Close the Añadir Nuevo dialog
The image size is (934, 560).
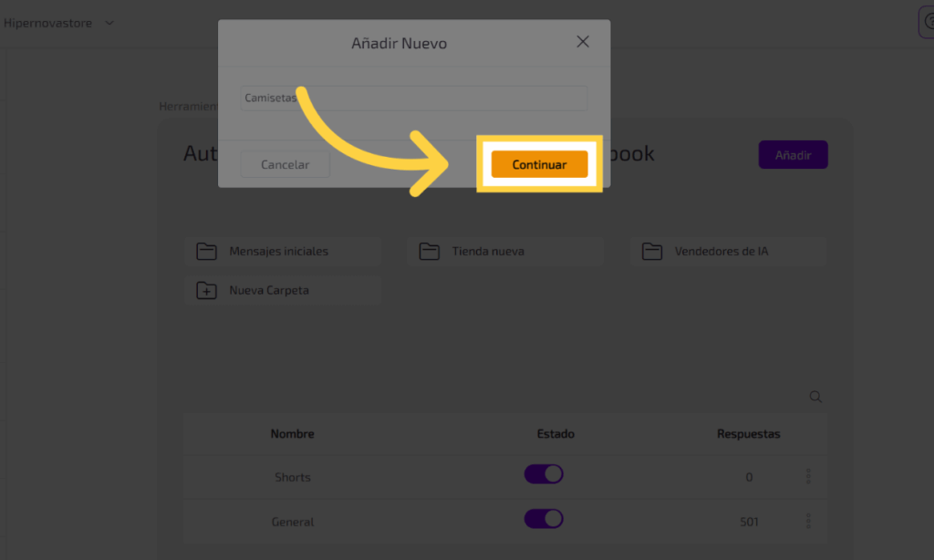click(583, 42)
